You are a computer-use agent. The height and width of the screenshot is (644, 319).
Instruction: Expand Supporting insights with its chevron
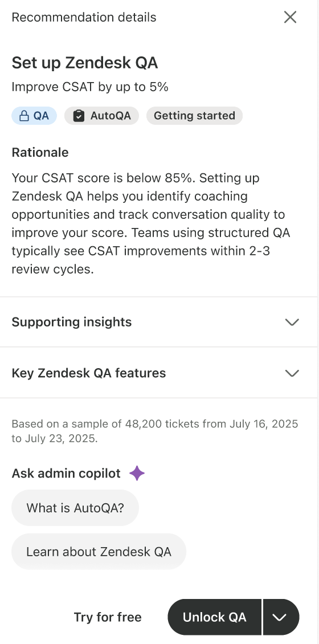[x=292, y=322]
